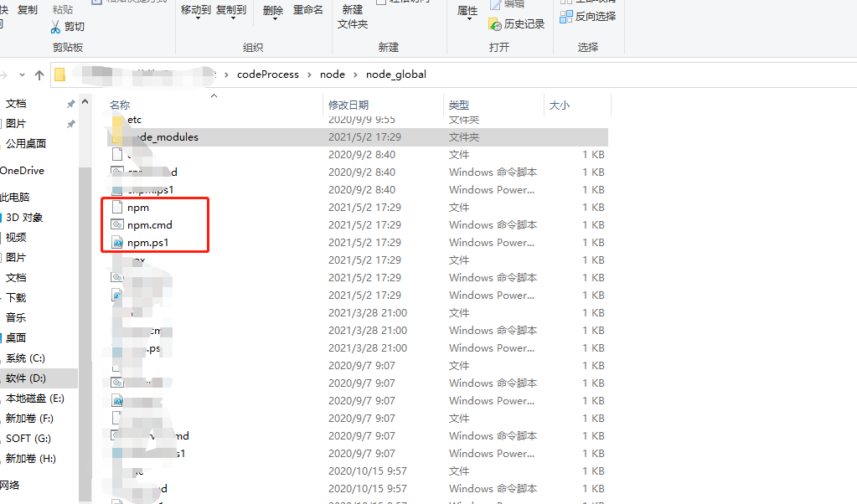Viewport: 857px width, 504px height.
Task: Select 系统 (C:) drive
Action: coord(25,358)
